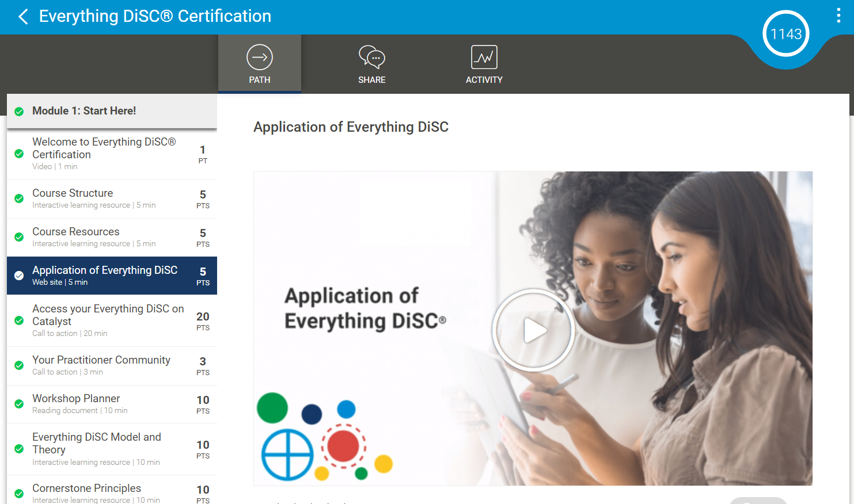Click the 1143 points badge
854x504 pixels.
tap(785, 33)
